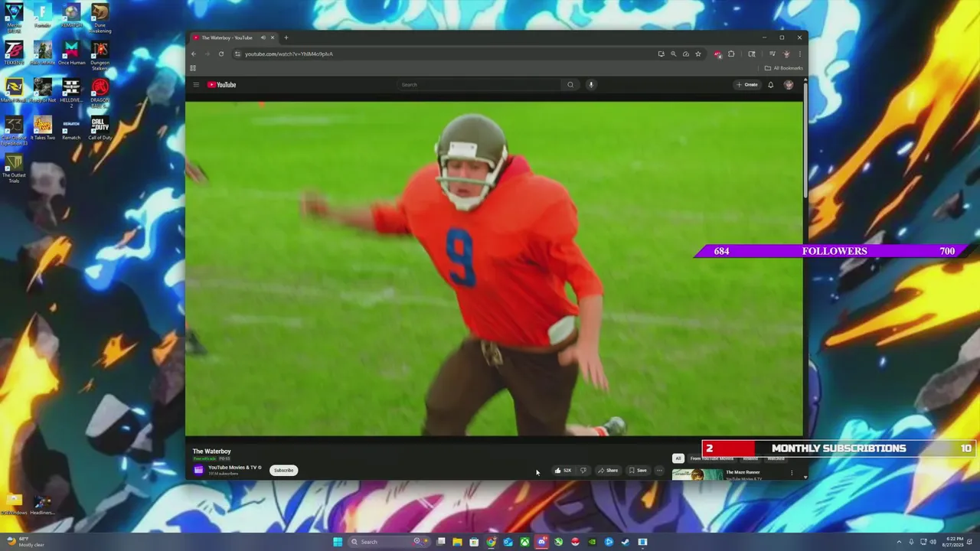Open the Windows Start menu
The width and height of the screenshot is (980, 551).
(x=338, y=542)
